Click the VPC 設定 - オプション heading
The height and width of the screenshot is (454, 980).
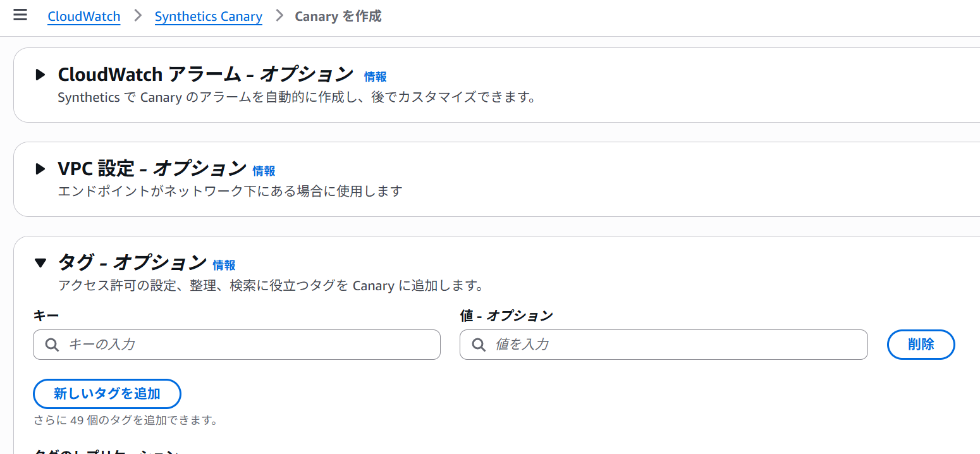(x=152, y=169)
